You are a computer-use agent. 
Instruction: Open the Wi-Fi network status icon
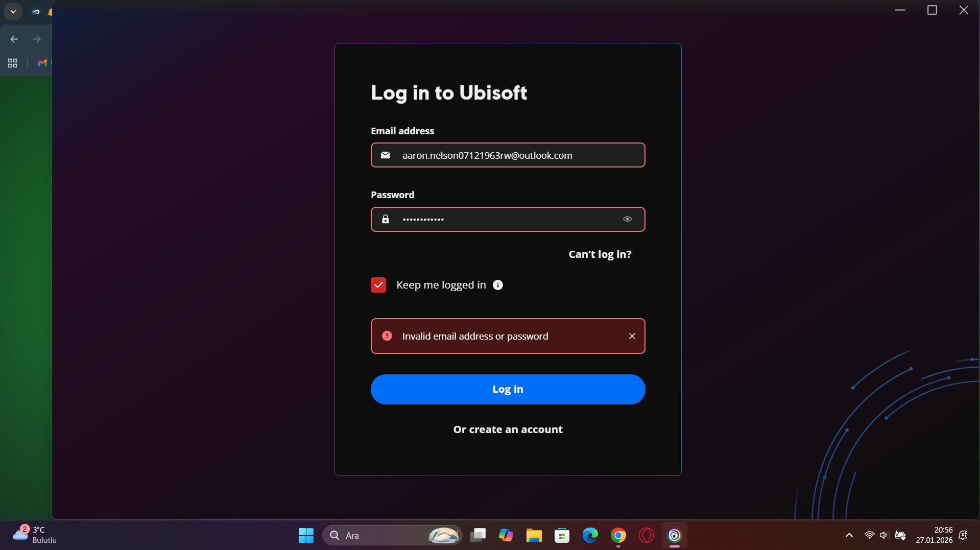[869, 535]
